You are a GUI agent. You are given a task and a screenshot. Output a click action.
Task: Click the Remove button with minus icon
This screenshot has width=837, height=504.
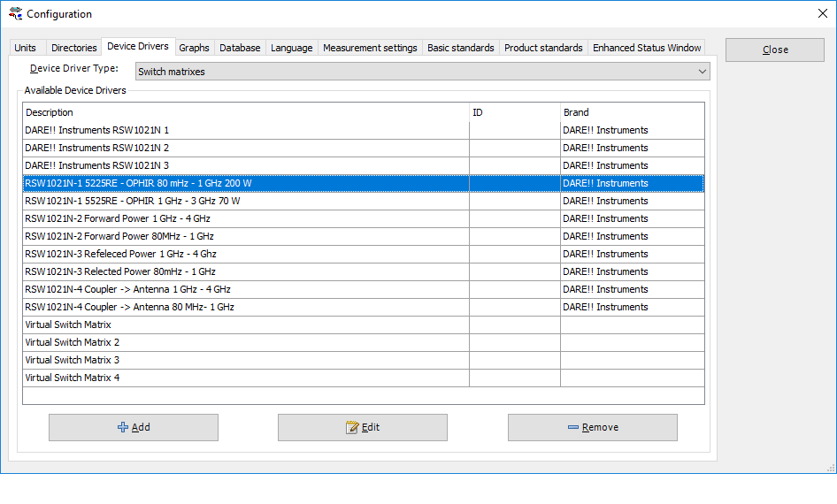pos(592,427)
